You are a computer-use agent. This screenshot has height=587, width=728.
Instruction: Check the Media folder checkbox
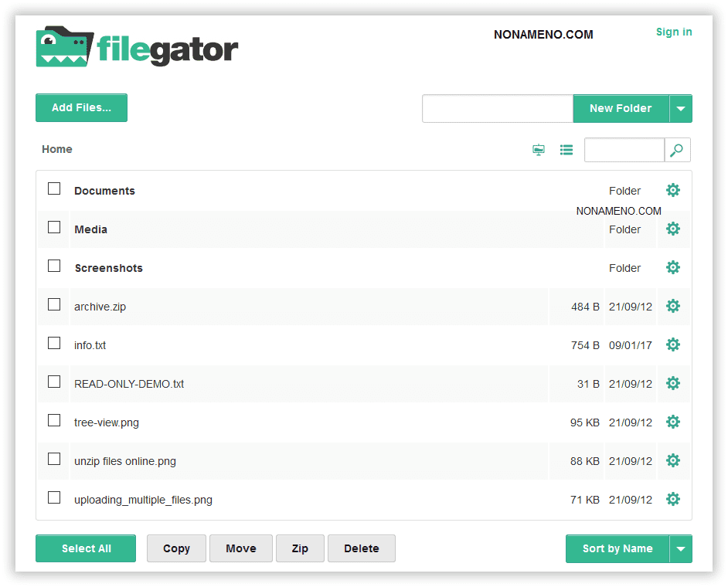54,227
